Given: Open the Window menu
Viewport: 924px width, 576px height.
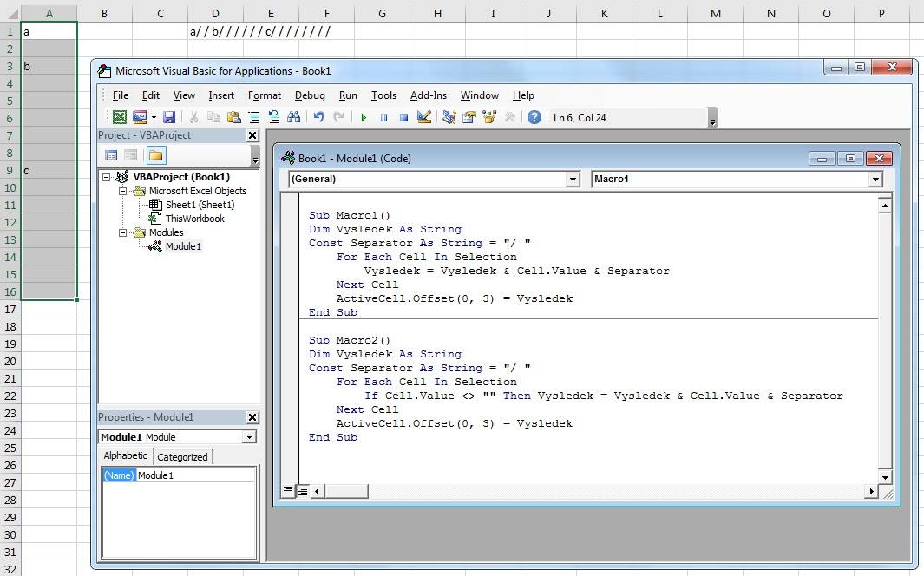Looking at the screenshot, I should [479, 95].
